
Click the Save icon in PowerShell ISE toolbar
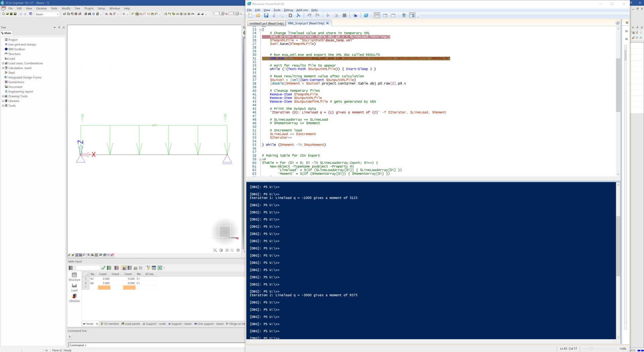click(x=266, y=15)
